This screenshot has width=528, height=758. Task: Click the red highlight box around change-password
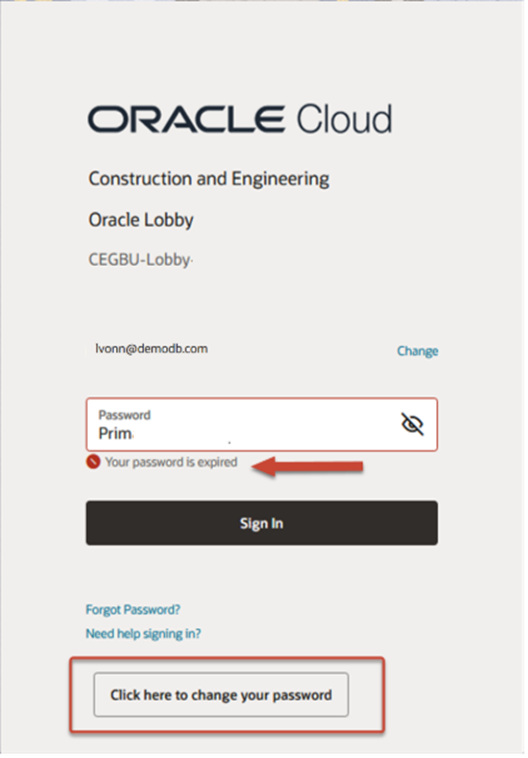point(227,694)
